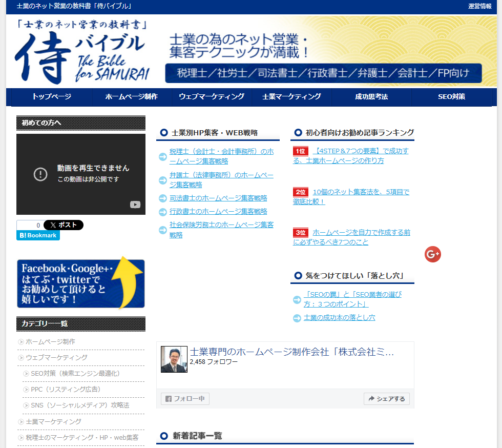
Task: Open ウェブマーケティング navigation menu item
Action: [212, 97]
